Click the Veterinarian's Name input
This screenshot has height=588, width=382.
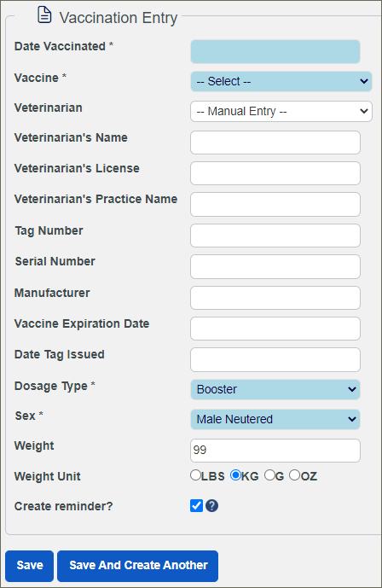275,143
